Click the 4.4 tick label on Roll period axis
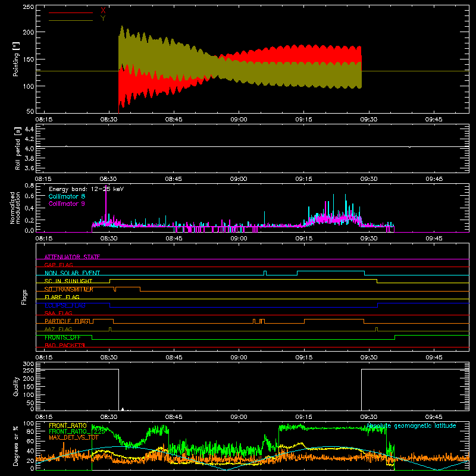Screen dimensions: 476x476 coord(29,129)
